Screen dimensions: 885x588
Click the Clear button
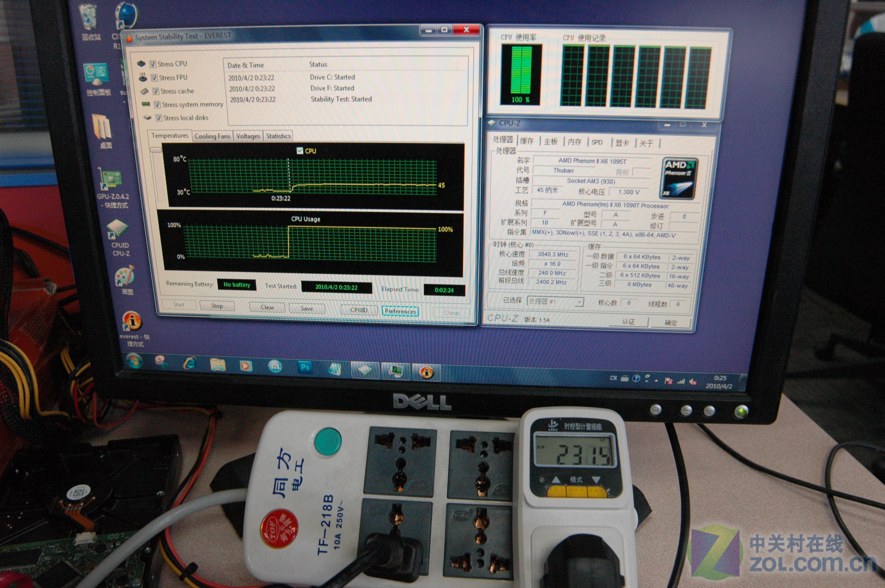(267, 307)
